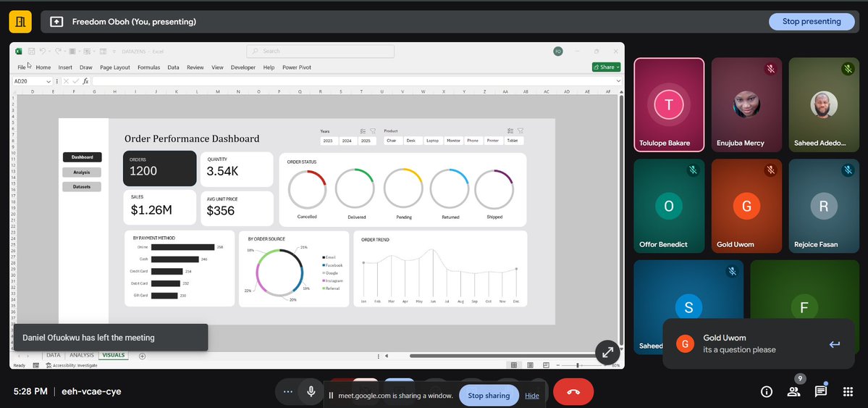Screen dimensions: 868x408
Task: Switch to the DATA sheet tab
Action: click(53, 355)
